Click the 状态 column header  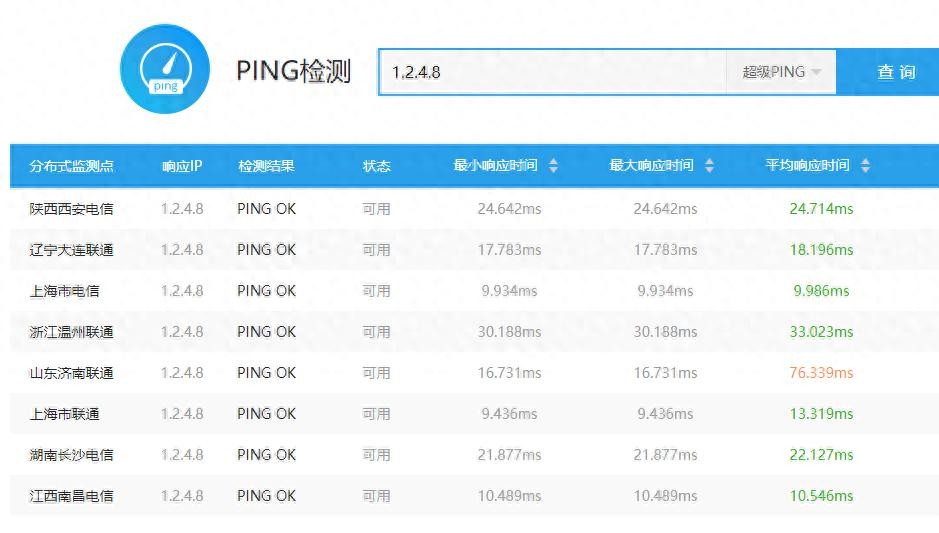[x=376, y=166]
